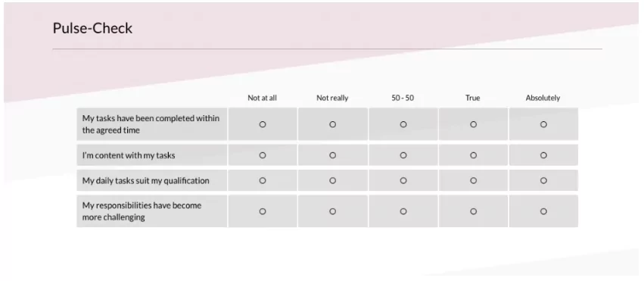The image size is (644, 281).
Task: Choose 'Not really' for tasks completed within agreed time
Action: click(333, 124)
